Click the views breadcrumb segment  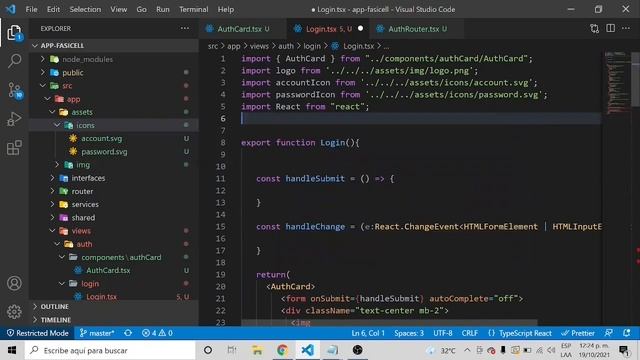(x=259, y=46)
